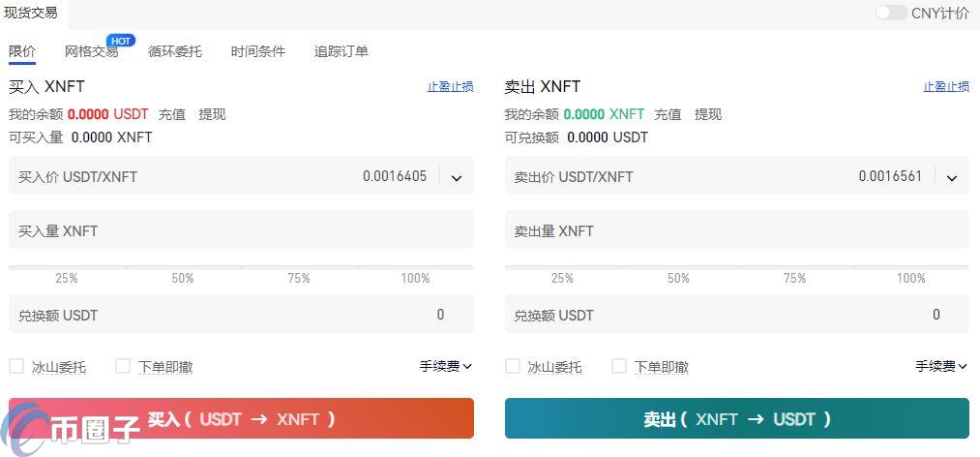
Task: Switch to the 循环委托 tab
Action: tap(175, 51)
